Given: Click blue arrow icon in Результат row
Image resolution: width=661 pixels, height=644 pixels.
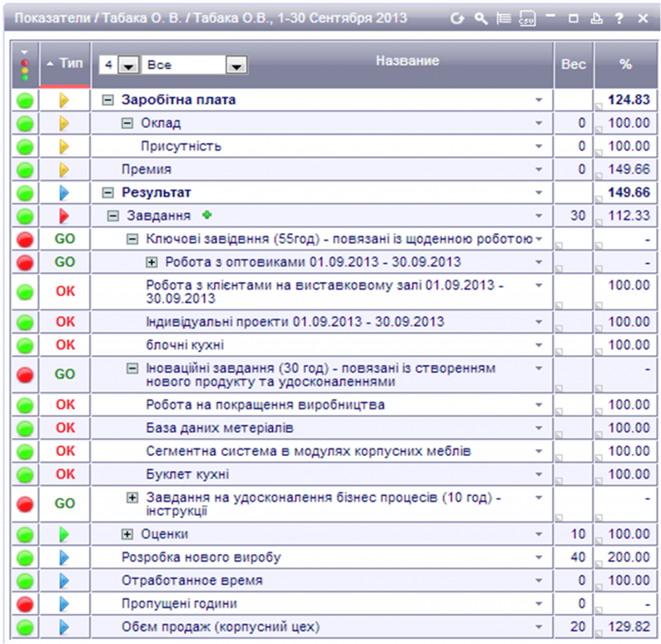Looking at the screenshot, I should (x=64, y=192).
